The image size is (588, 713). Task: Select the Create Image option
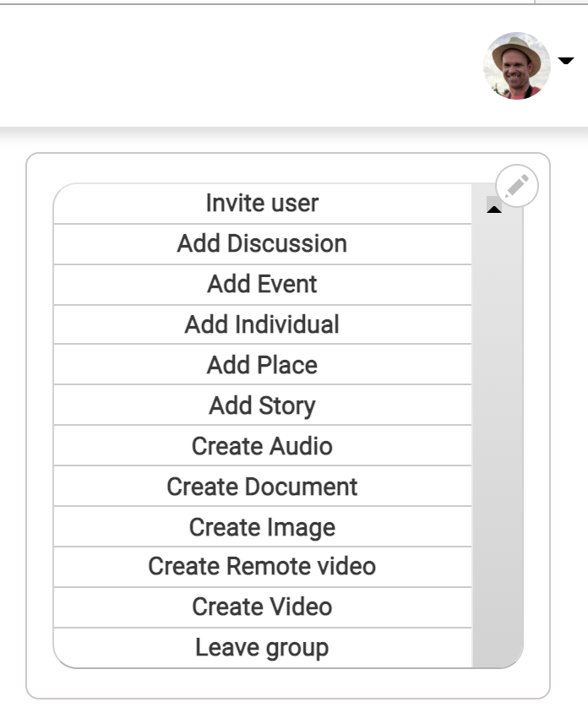263,526
